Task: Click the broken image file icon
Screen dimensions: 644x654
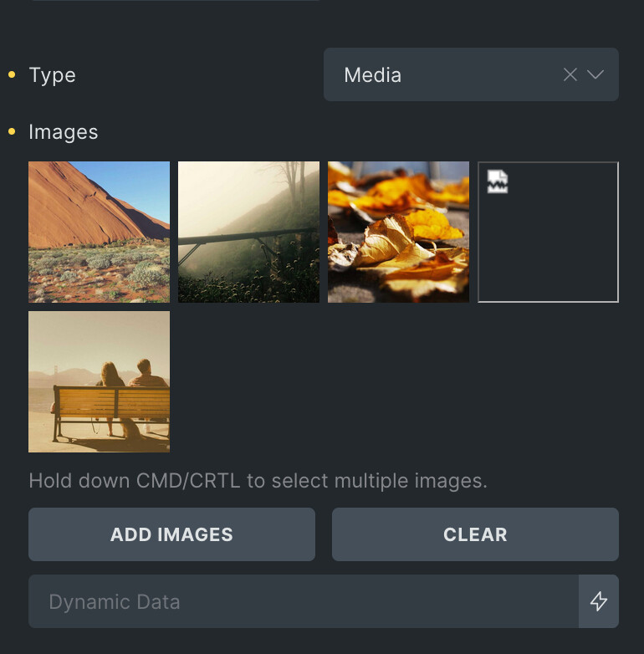Action: pos(498,181)
